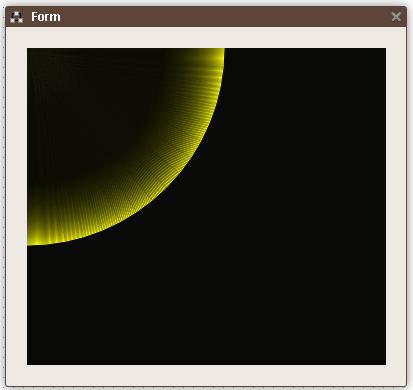
Task: Click the "Form" title text
Action: pos(46,17)
